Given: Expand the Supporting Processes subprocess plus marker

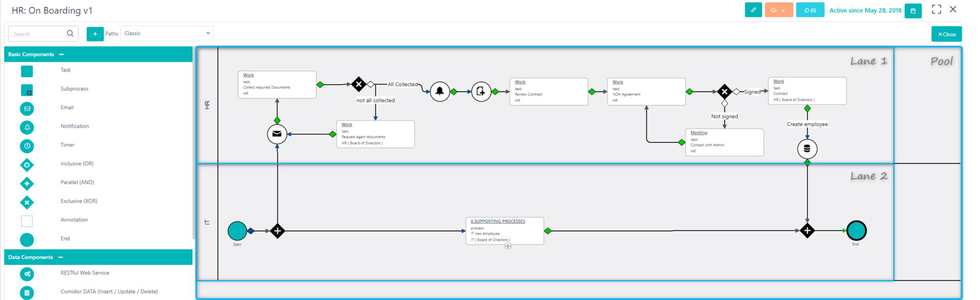Looking at the screenshot, I should (508, 246).
